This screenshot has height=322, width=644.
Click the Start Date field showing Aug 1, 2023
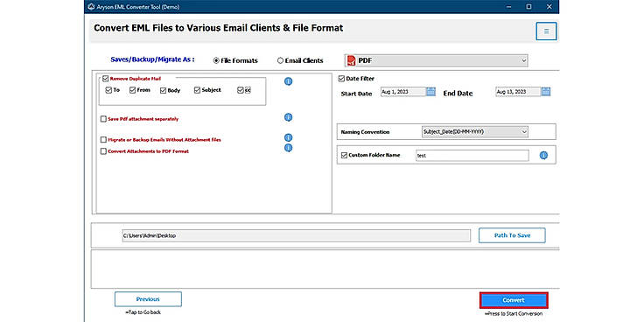tap(402, 92)
